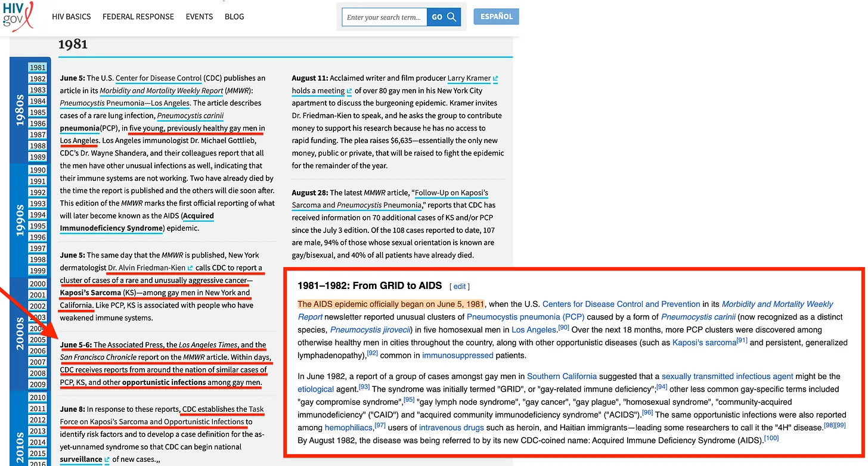Go to year 2014 in timeline

pos(38,442)
